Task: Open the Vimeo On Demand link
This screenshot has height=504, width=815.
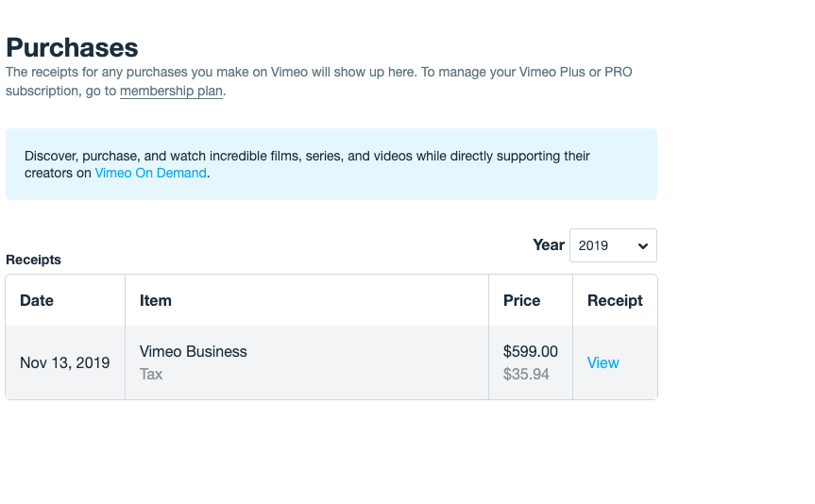Action: point(151,173)
